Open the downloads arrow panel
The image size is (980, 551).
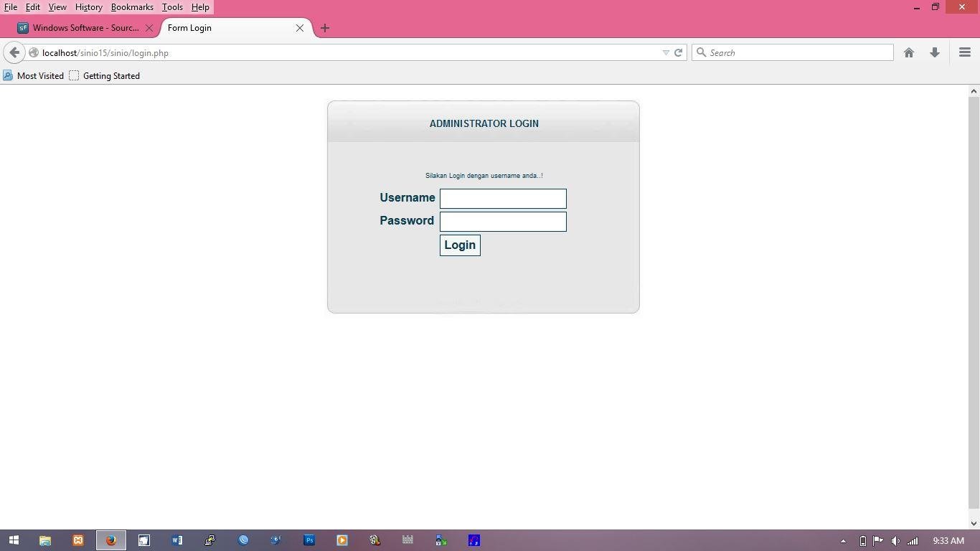(x=935, y=52)
